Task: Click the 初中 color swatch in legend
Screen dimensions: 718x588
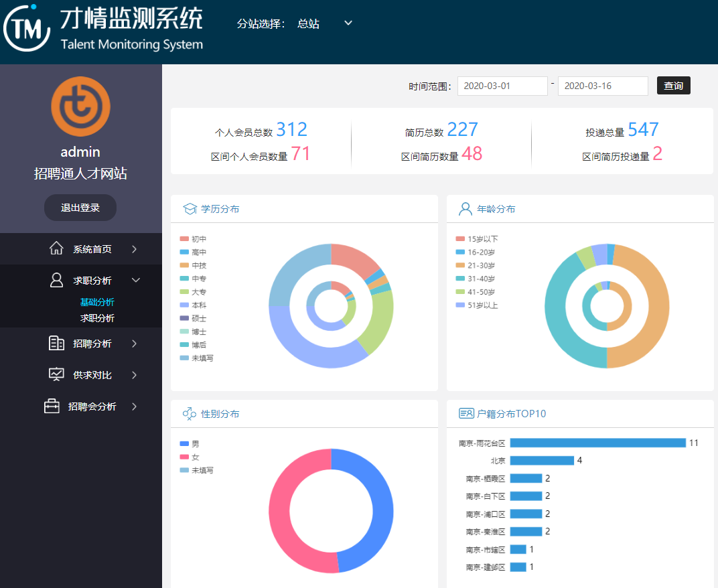Action: tap(184, 238)
